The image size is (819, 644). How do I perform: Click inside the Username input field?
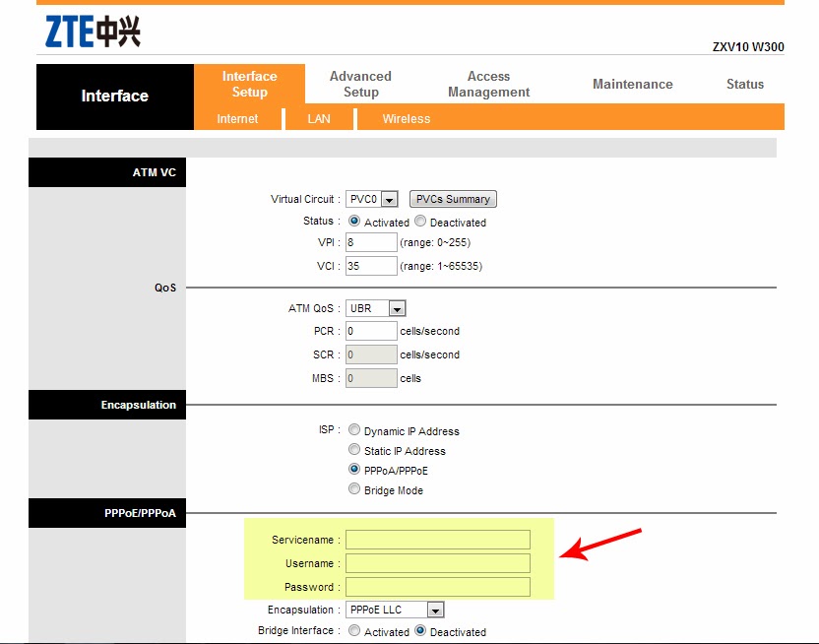tap(436, 562)
